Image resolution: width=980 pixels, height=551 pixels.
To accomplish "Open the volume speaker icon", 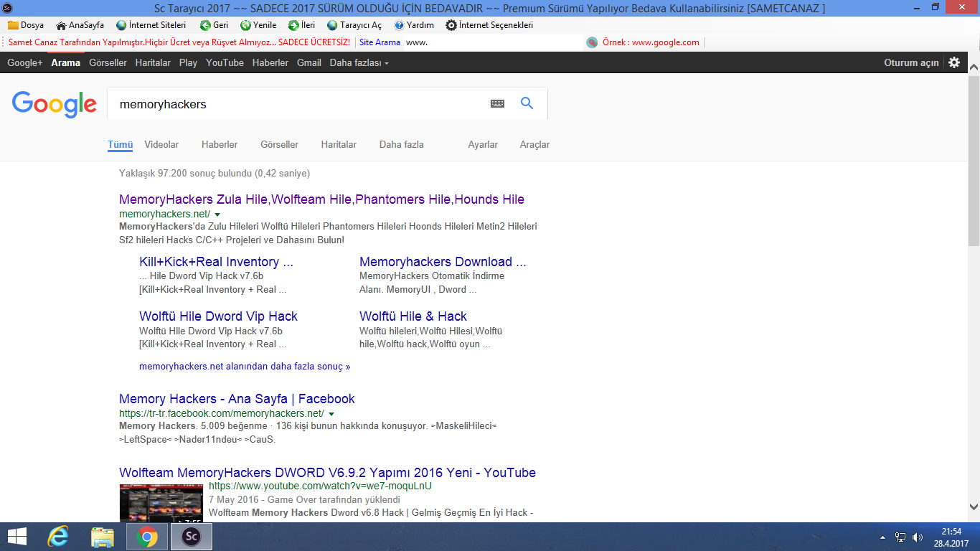I will [x=918, y=537].
